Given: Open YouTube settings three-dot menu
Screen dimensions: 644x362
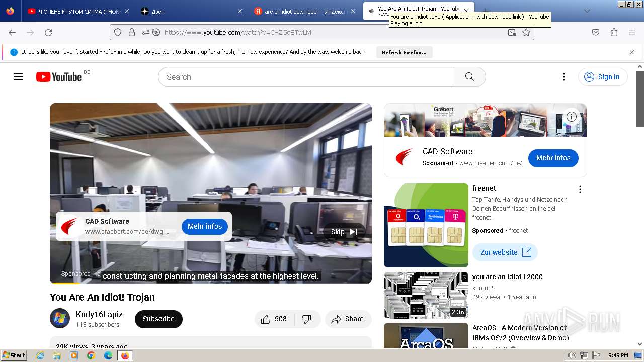Looking at the screenshot, I should (563, 77).
